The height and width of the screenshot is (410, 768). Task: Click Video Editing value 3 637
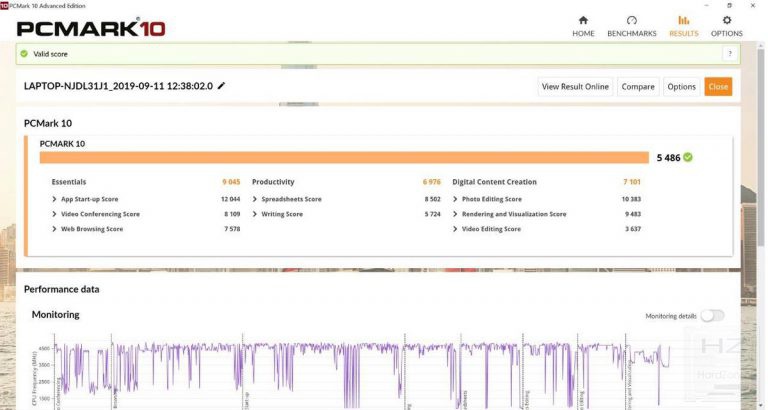click(633, 229)
